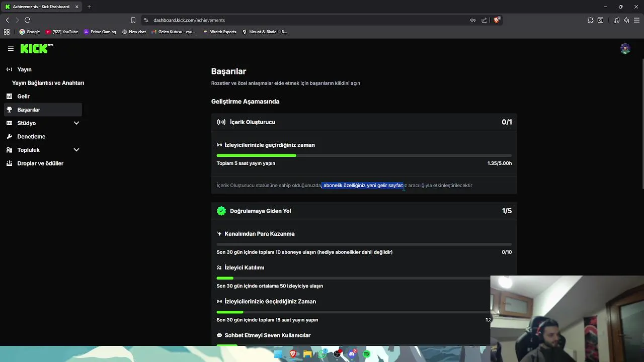Open the user avatar profile menu
The height and width of the screenshot is (362, 644).
[625, 49]
